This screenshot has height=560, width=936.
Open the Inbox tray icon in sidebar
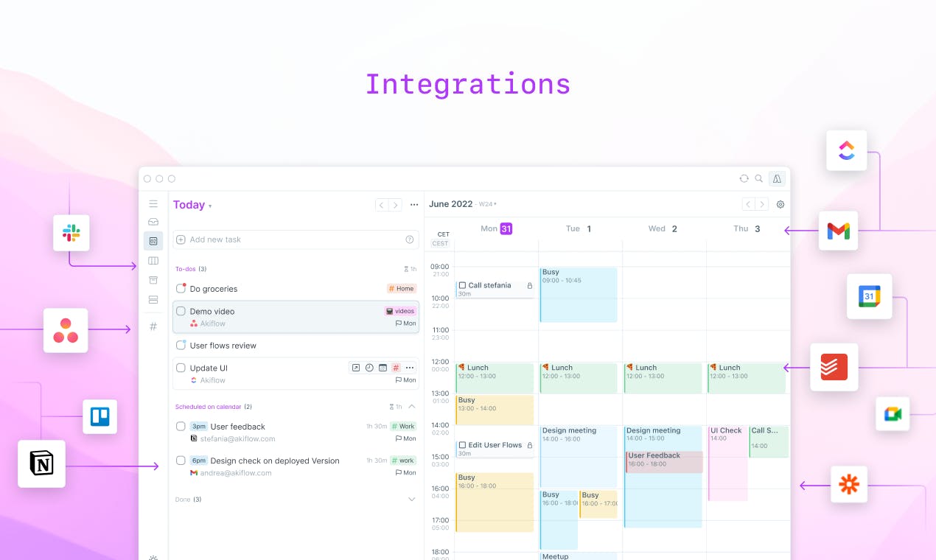point(153,222)
